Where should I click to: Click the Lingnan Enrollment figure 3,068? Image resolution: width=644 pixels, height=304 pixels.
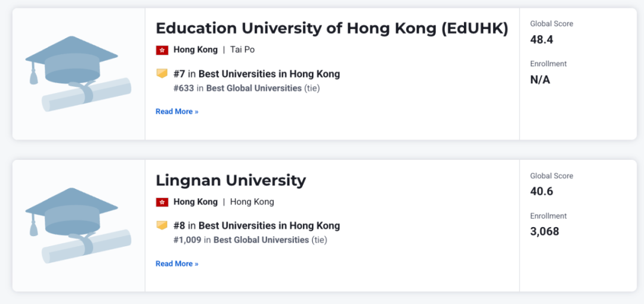click(x=544, y=232)
